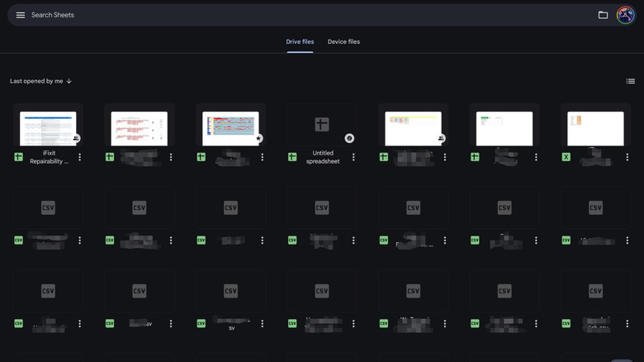Open the Untitled spreadsheet thumbnail
Screen dimensions: 644x362
pyautogui.click(x=322, y=126)
